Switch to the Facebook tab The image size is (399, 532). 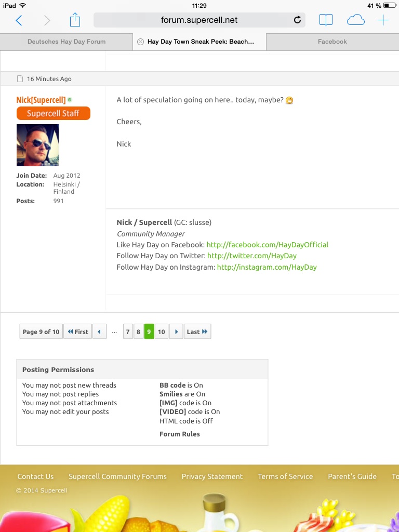[x=332, y=42]
